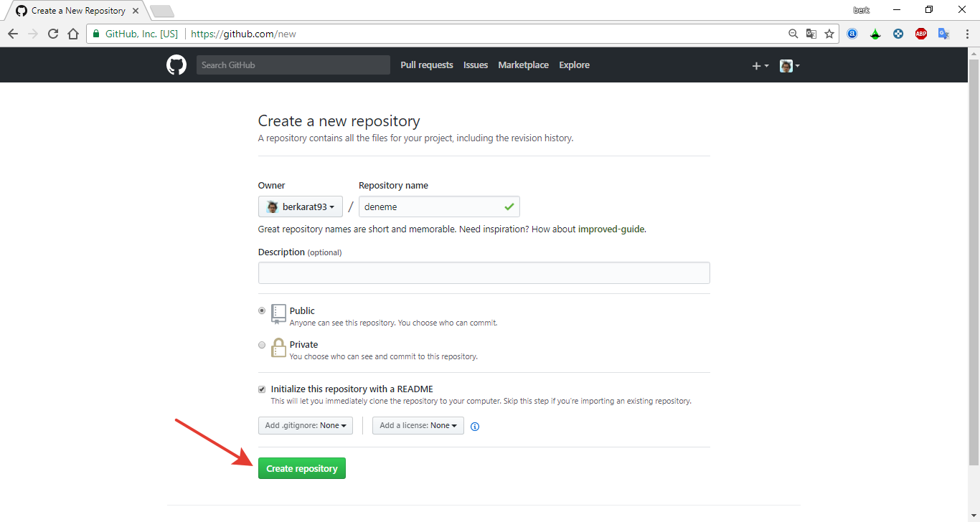The width and height of the screenshot is (980, 522).
Task: Click the page vertical scrollbar
Action: (974, 262)
